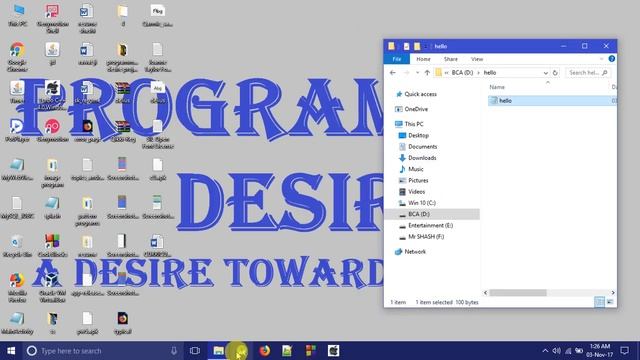640x360 pixels.
Task: Select CodeBlocks desktop shortcut
Action: coord(52,246)
